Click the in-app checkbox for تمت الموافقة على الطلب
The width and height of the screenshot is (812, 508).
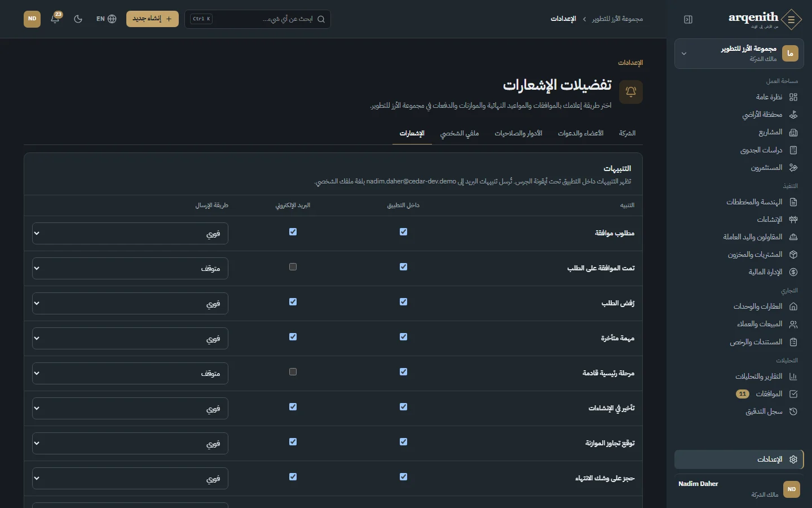pyautogui.click(x=403, y=267)
